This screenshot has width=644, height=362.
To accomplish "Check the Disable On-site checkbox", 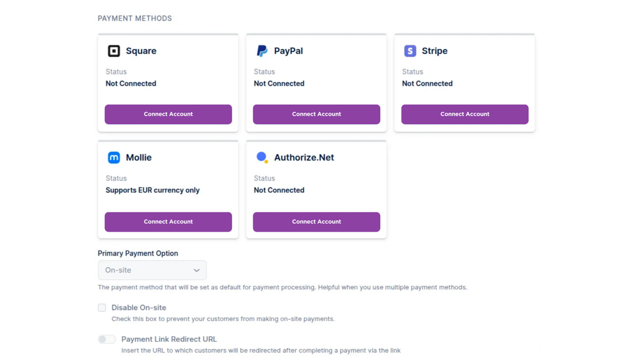I will tap(102, 308).
